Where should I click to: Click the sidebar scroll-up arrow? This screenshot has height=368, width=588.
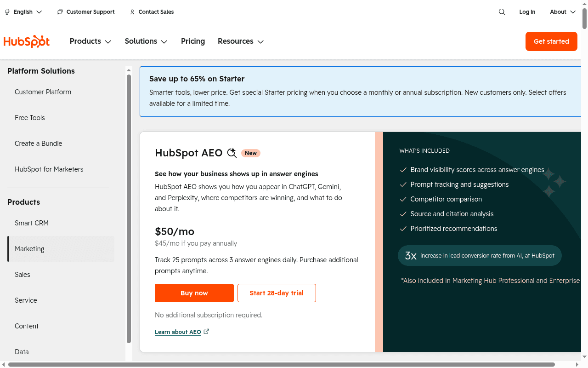pyautogui.click(x=129, y=69)
